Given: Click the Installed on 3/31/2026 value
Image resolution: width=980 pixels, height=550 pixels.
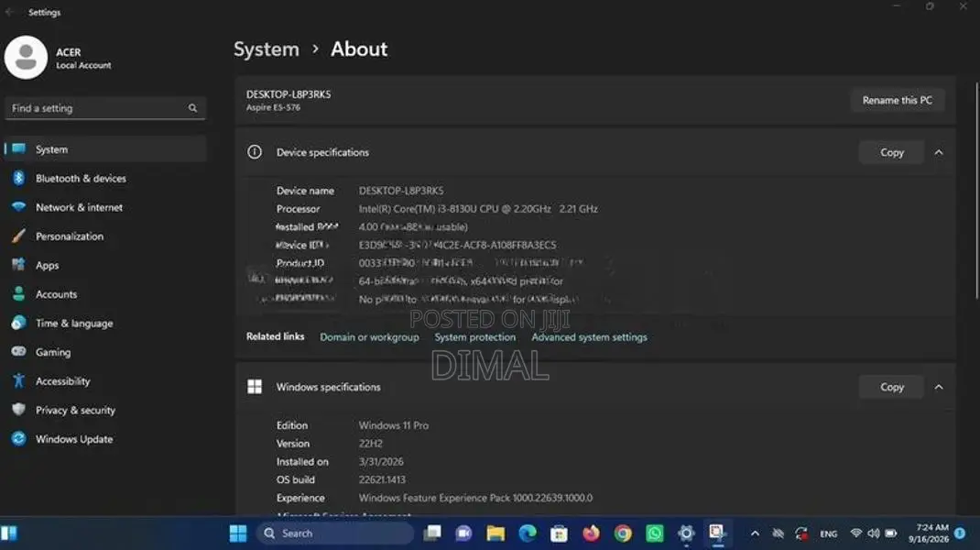Looking at the screenshot, I should point(381,462).
